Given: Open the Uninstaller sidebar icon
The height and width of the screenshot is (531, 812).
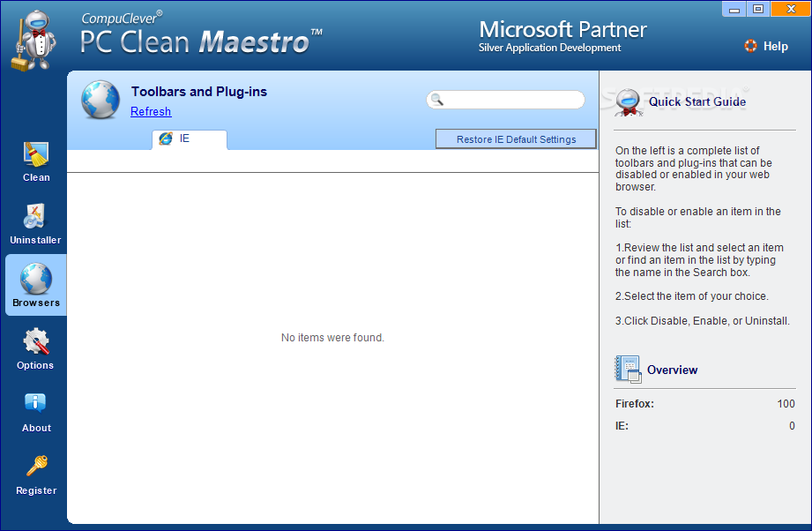Looking at the screenshot, I should [x=34, y=216].
